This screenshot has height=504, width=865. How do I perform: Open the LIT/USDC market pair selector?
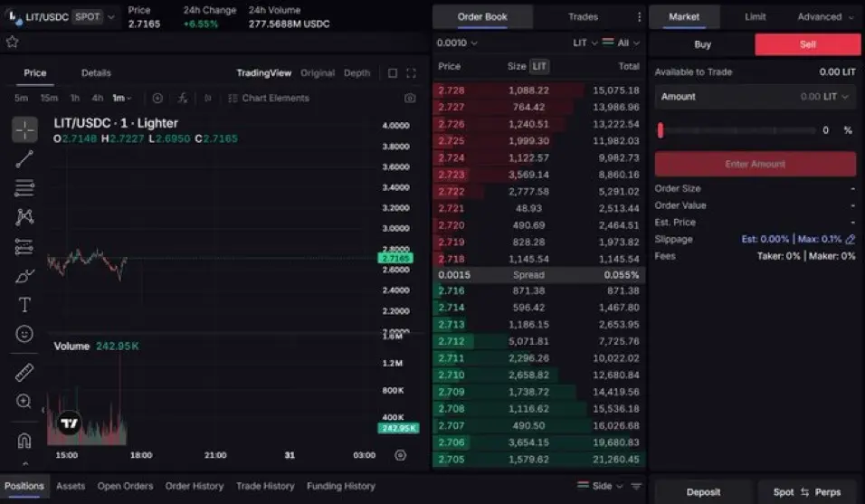62,17
